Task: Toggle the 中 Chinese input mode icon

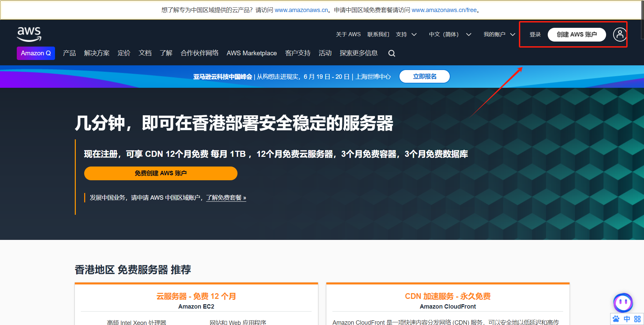Action: [x=627, y=319]
